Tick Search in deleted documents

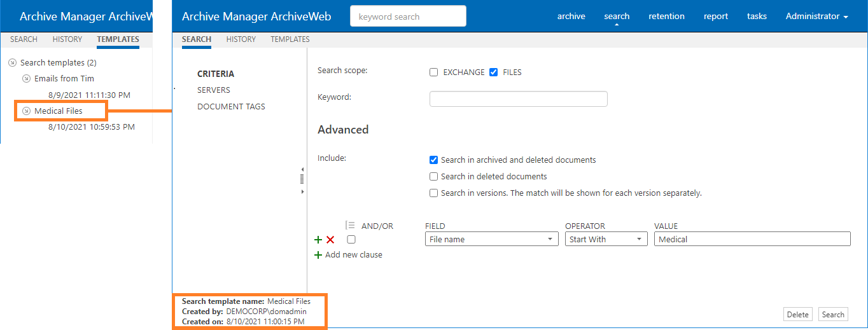click(434, 177)
